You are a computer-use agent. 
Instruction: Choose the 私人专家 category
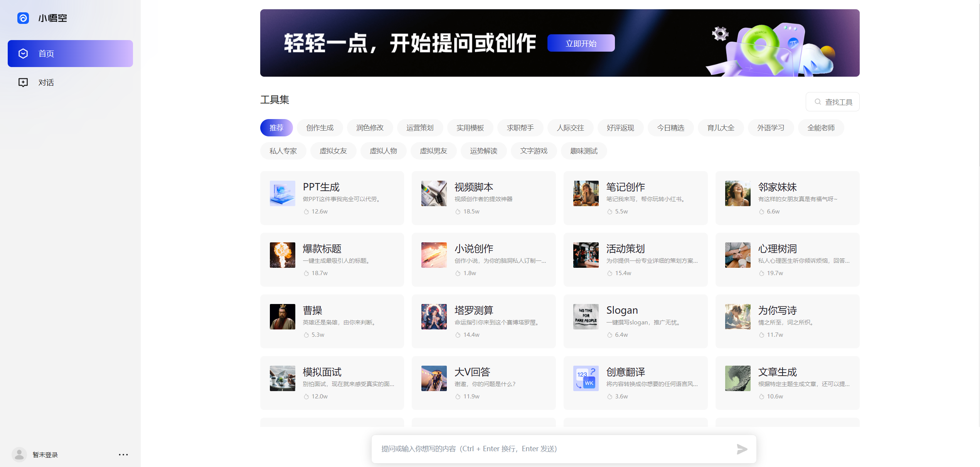coord(283,151)
